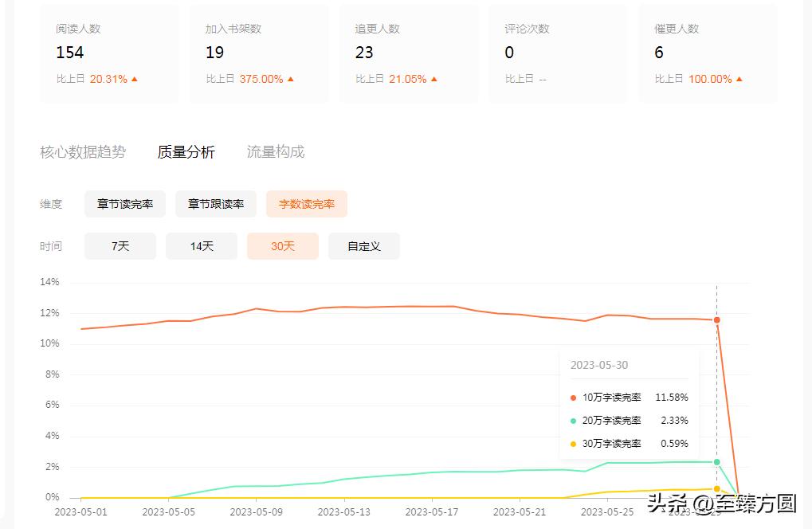Click the 375.00% change value

coord(261,79)
